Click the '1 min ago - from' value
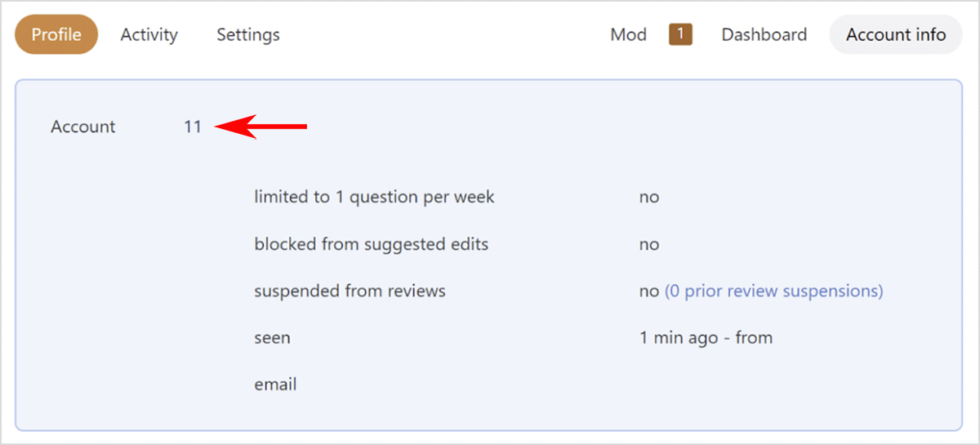Viewport: 980px width, 445px height. pyautogui.click(x=706, y=337)
